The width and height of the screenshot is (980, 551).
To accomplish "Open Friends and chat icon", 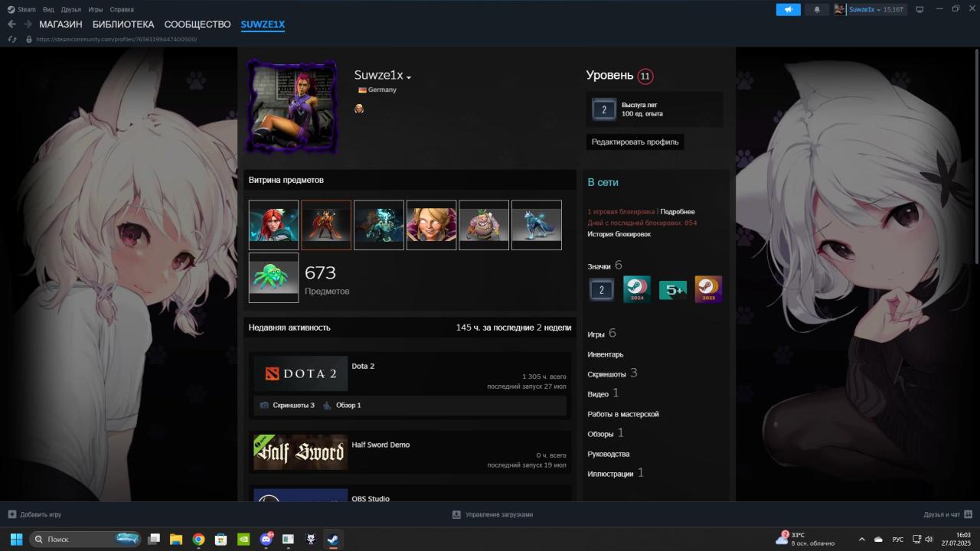I will tap(968, 514).
